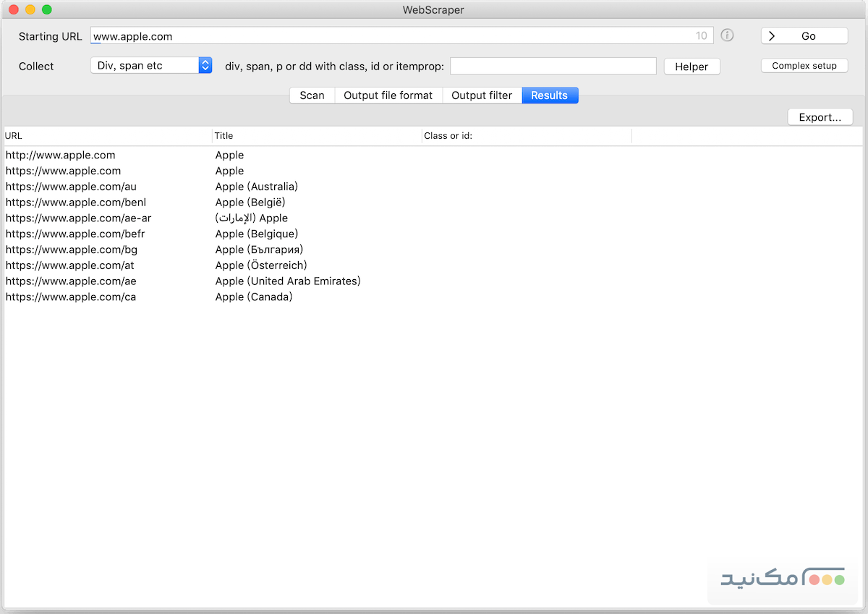Click the Helper button
Image resolution: width=868 pixels, height=614 pixels.
point(692,67)
